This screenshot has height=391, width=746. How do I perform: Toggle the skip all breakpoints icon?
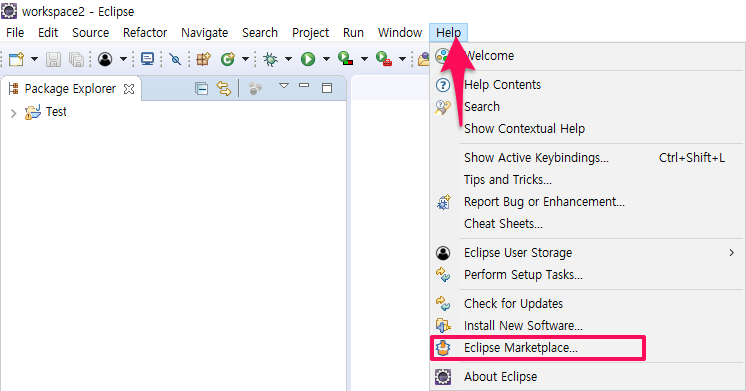[175, 59]
